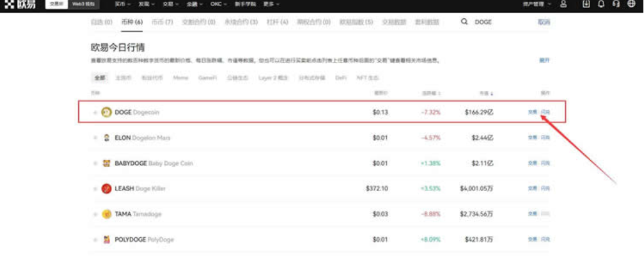Switch to the 交割合约 (0) tab
The width and height of the screenshot is (644, 258).
pos(198,22)
